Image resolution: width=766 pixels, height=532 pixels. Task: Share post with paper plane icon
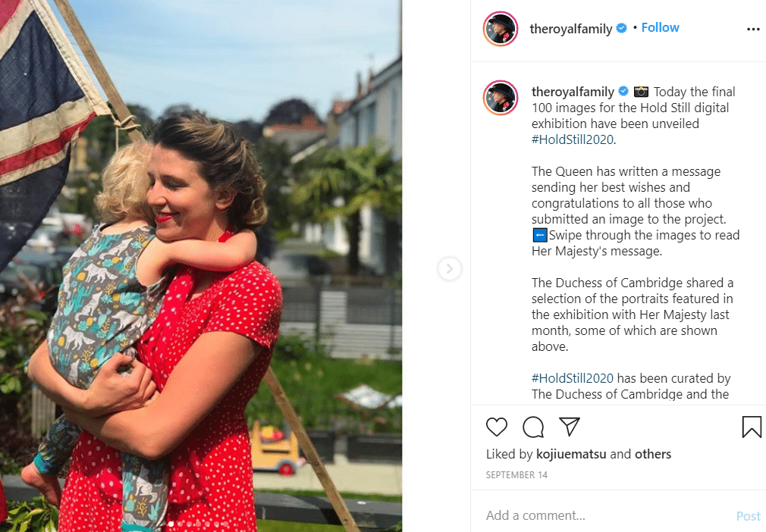(x=569, y=427)
